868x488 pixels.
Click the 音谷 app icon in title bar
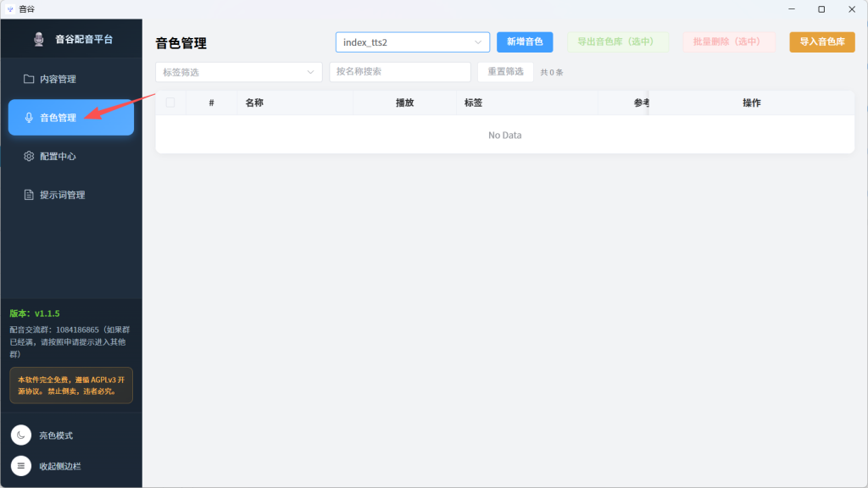[10, 9]
